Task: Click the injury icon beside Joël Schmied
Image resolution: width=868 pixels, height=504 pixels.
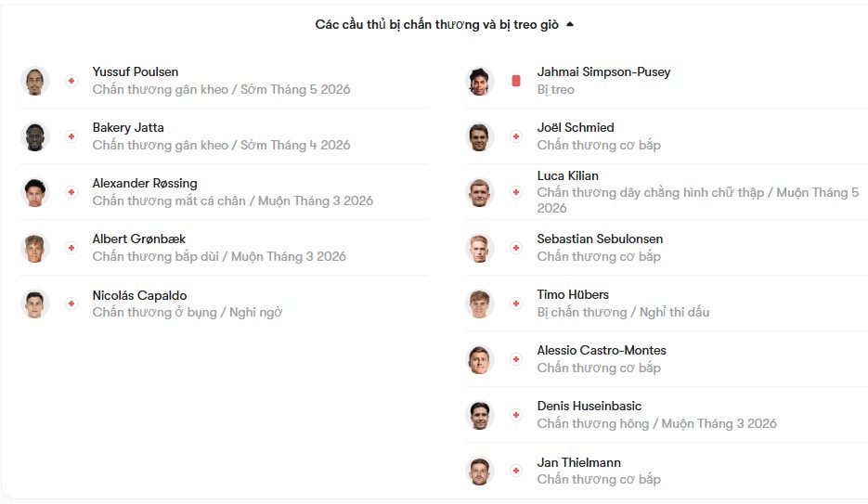Action: [x=516, y=136]
